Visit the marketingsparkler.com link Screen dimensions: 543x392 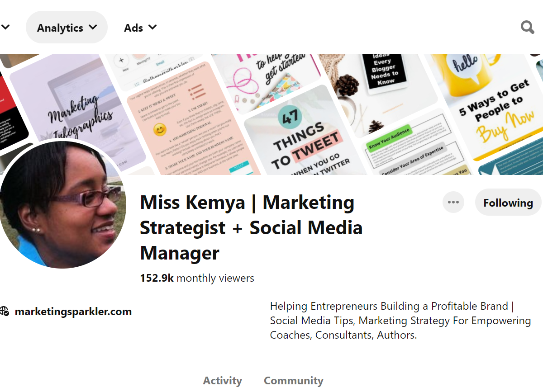73,312
